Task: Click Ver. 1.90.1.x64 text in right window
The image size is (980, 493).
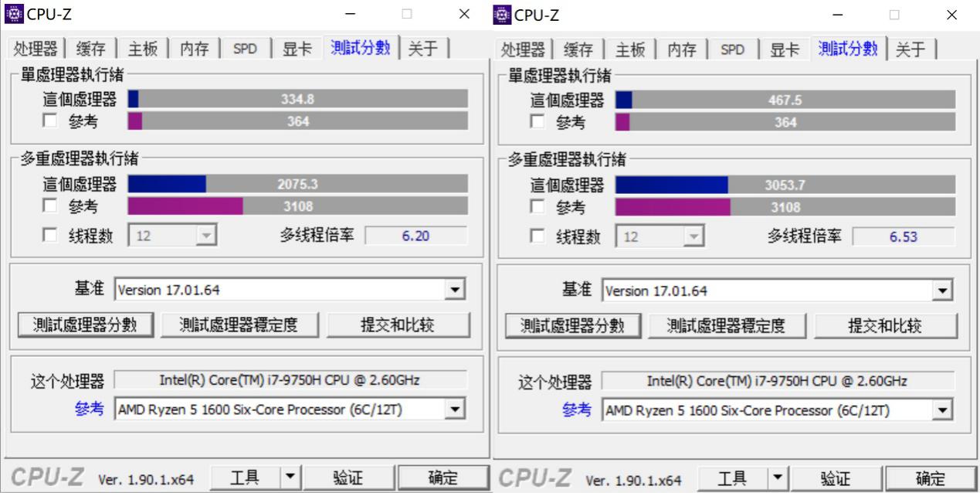Action: point(634,481)
